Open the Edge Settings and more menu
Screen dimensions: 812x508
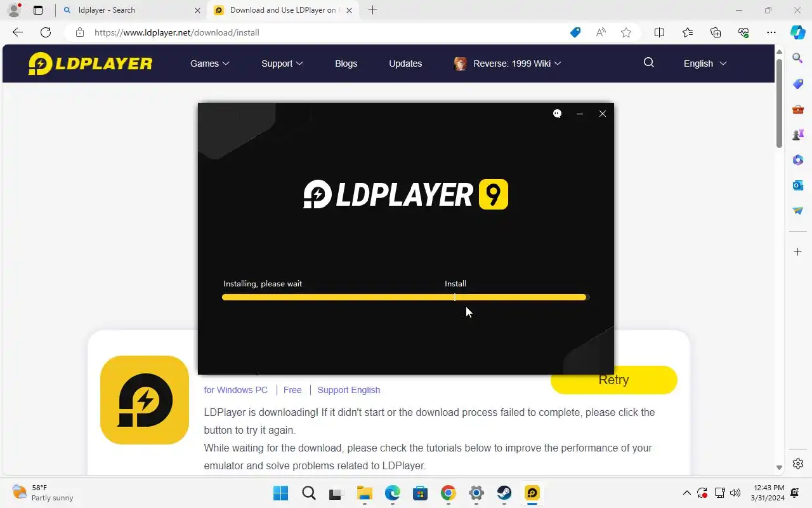(771, 32)
